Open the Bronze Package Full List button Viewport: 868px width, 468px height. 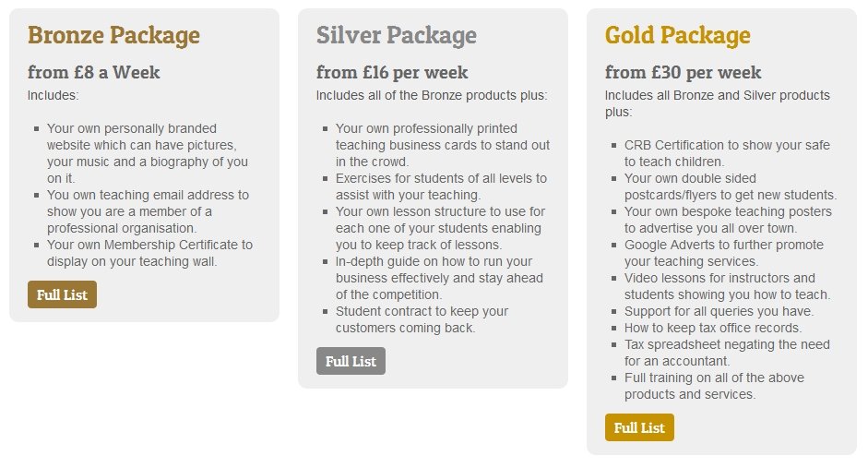pyautogui.click(x=62, y=294)
